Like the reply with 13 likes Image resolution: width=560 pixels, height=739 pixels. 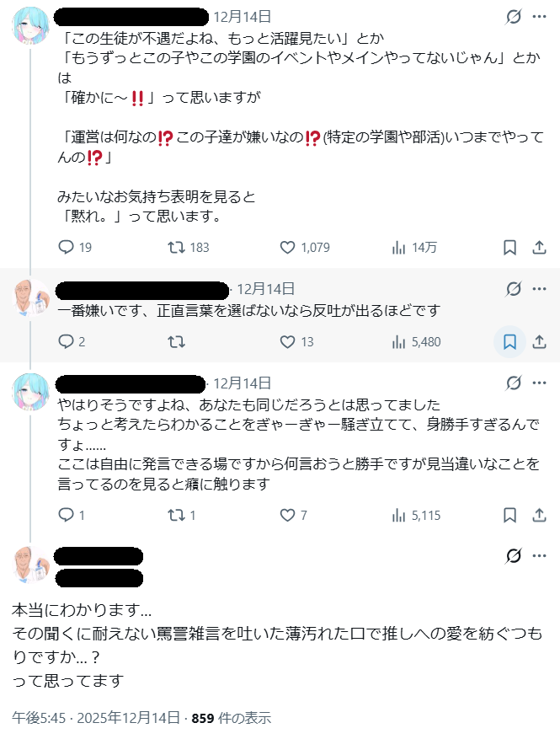[287, 342]
